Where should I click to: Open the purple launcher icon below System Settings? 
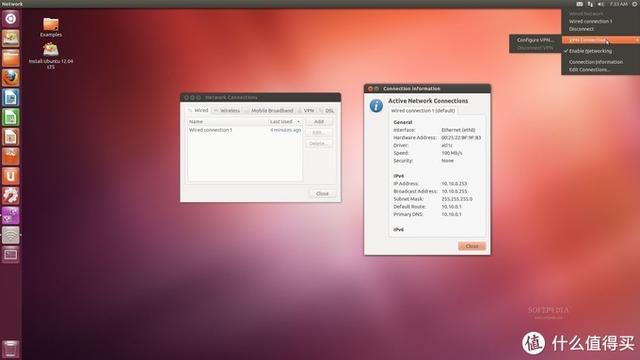pyautogui.click(x=11, y=215)
